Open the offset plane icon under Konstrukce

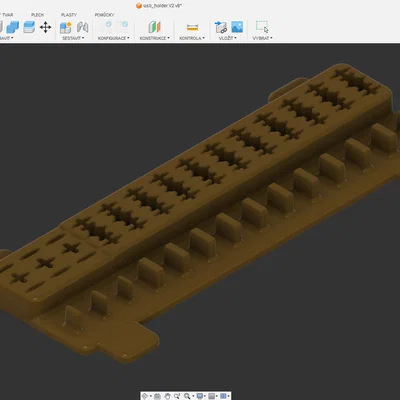point(154,27)
